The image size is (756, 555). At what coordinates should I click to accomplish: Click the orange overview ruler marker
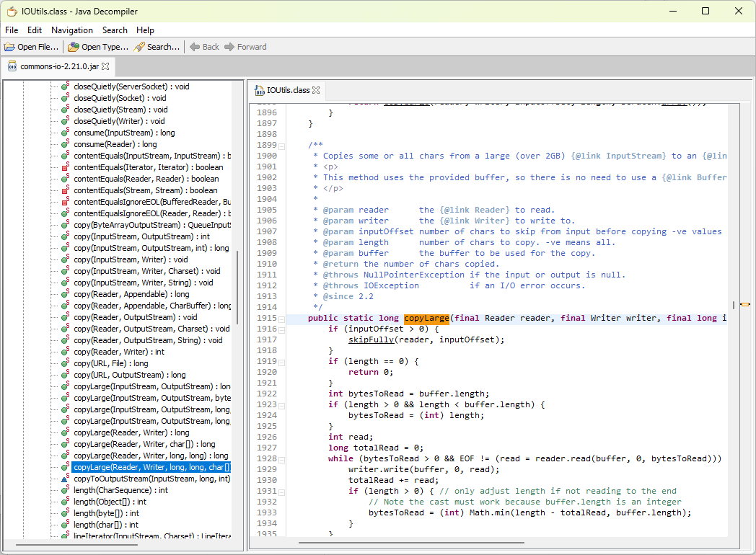click(745, 305)
